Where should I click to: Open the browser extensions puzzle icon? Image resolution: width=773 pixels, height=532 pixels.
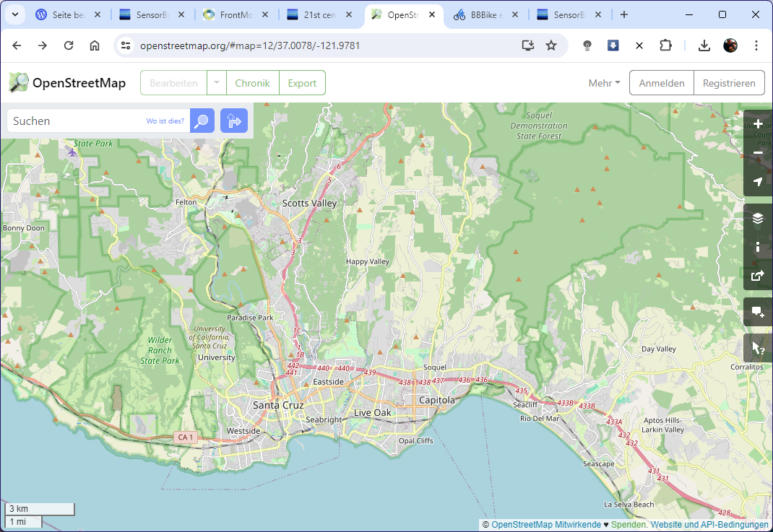(665, 45)
